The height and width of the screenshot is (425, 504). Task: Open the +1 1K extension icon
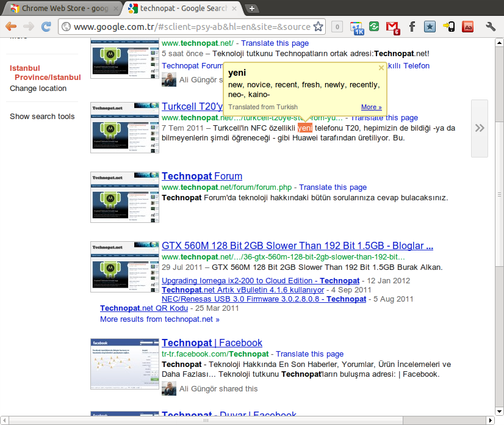(357, 27)
